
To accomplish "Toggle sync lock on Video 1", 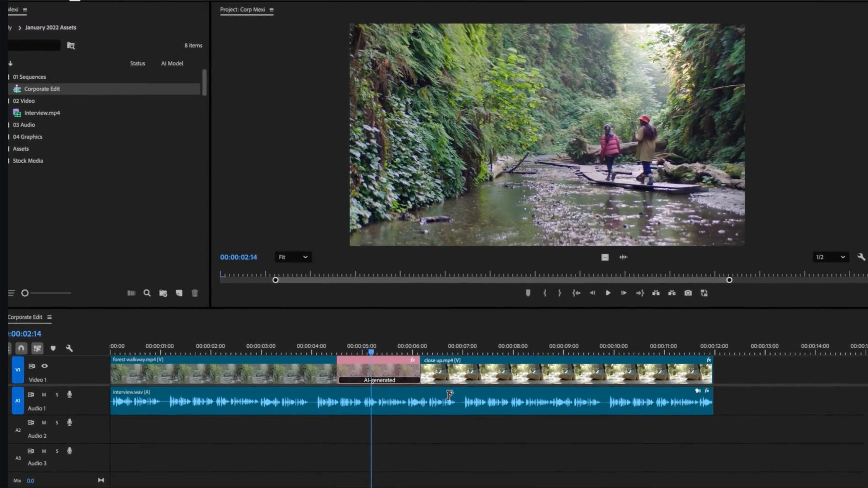I will coord(32,366).
